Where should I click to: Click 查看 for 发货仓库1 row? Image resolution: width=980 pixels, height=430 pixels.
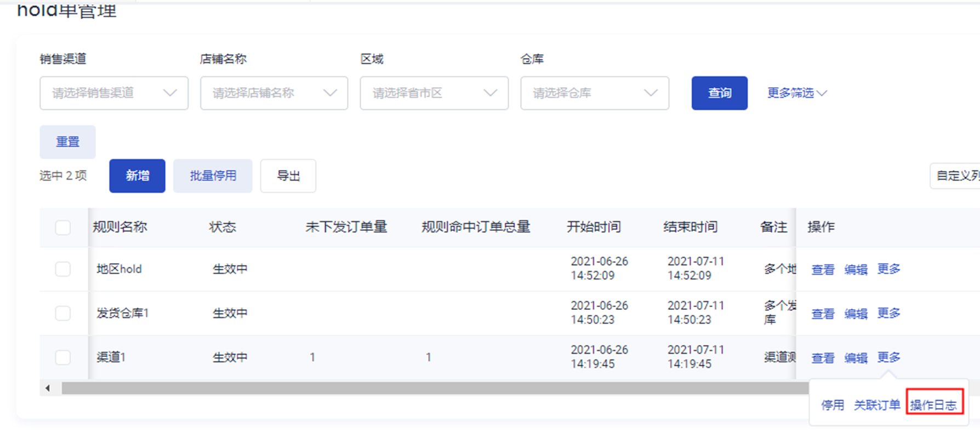[x=823, y=314]
